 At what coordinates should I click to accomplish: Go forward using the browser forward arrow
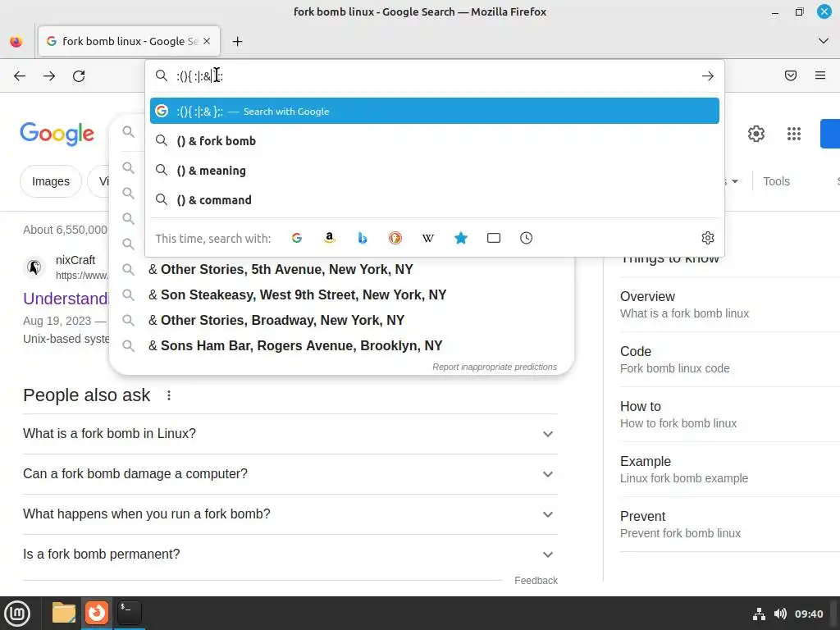(x=49, y=76)
